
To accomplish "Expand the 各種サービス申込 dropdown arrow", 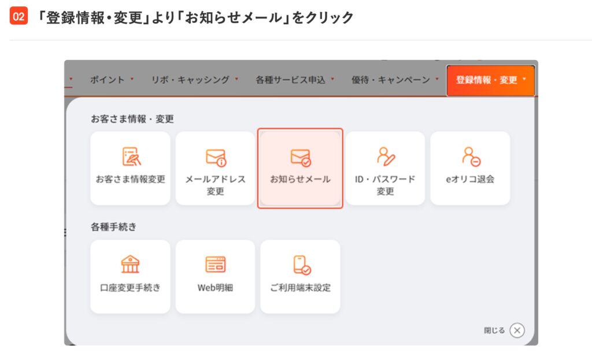I will click(x=332, y=79).
